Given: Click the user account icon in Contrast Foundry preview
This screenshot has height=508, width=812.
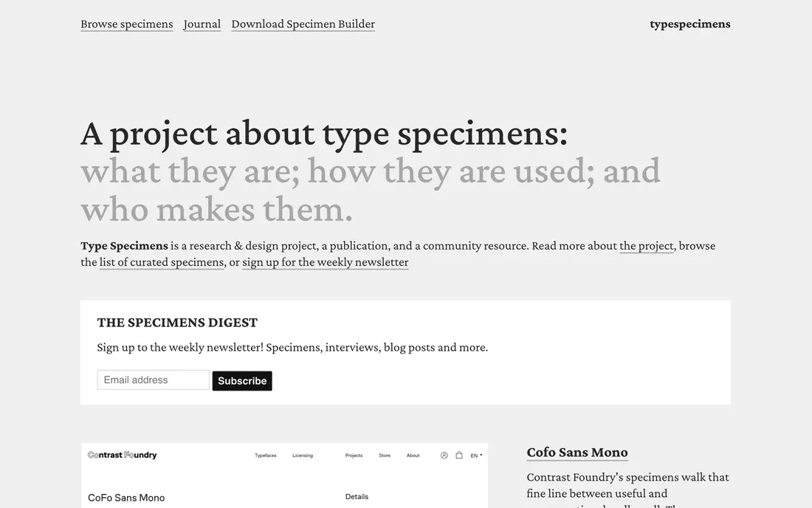Looking at the screenshot, I should tap(444, 455).
